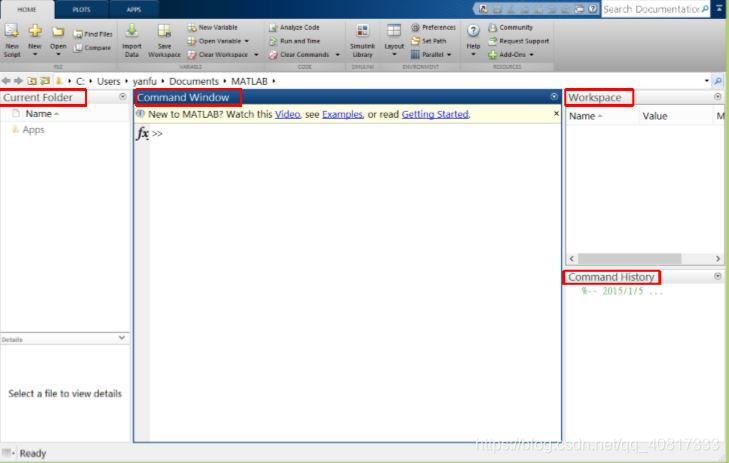Viewport: 729px width, 463px height.
Task: Switch to the APPS tab
Action: (134, 9)
